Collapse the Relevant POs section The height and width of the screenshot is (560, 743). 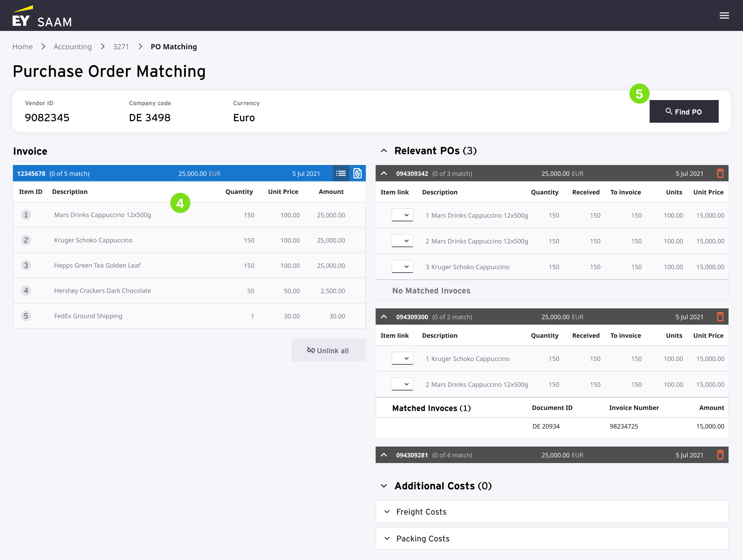[x=384, y=151]
